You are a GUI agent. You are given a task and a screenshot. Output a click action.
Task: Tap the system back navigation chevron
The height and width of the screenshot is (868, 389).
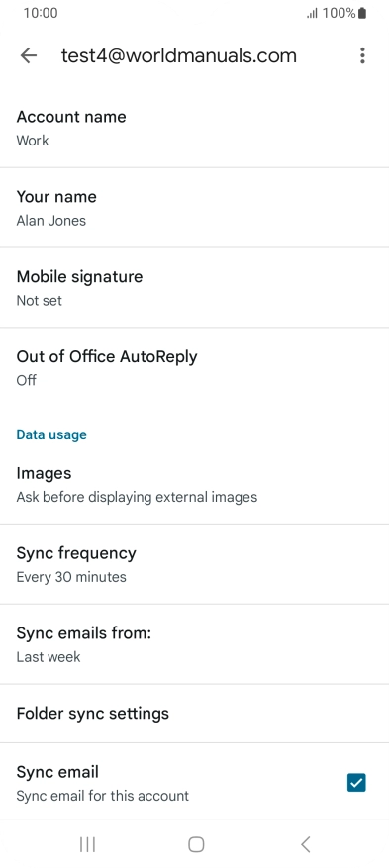(x=305, y=844)
